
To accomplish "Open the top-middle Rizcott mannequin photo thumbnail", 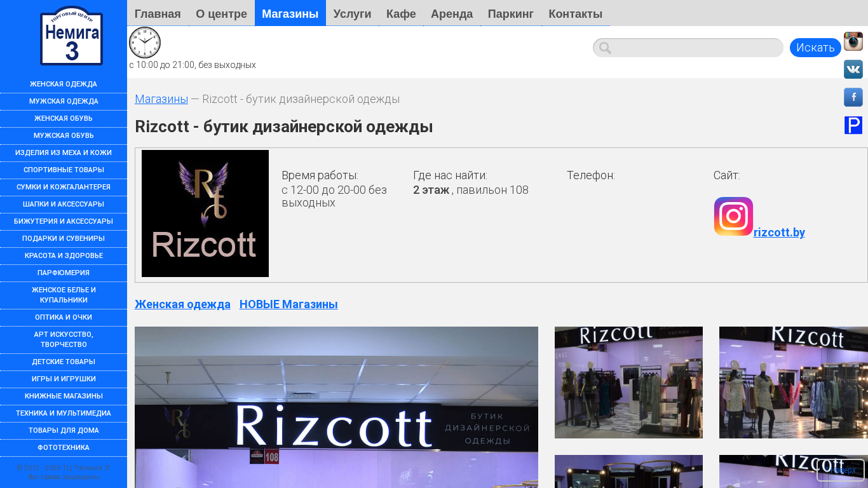I will tap(628, 383).
